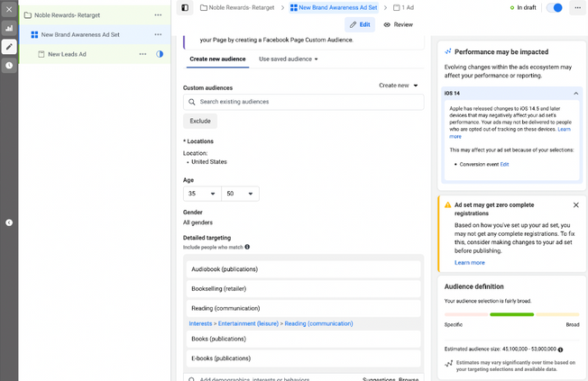Image resolution: width=588 pixels, height=381 pixels.
Task: Go to New Brand Awareness Ad Set breadcrumb
Action: tap(334, 7)
